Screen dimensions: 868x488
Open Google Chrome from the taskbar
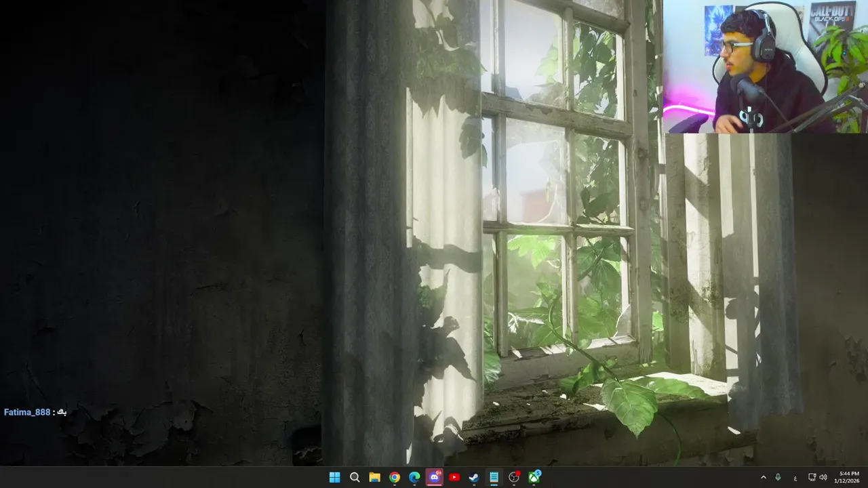pyautogui.click(x=395, y=477)
